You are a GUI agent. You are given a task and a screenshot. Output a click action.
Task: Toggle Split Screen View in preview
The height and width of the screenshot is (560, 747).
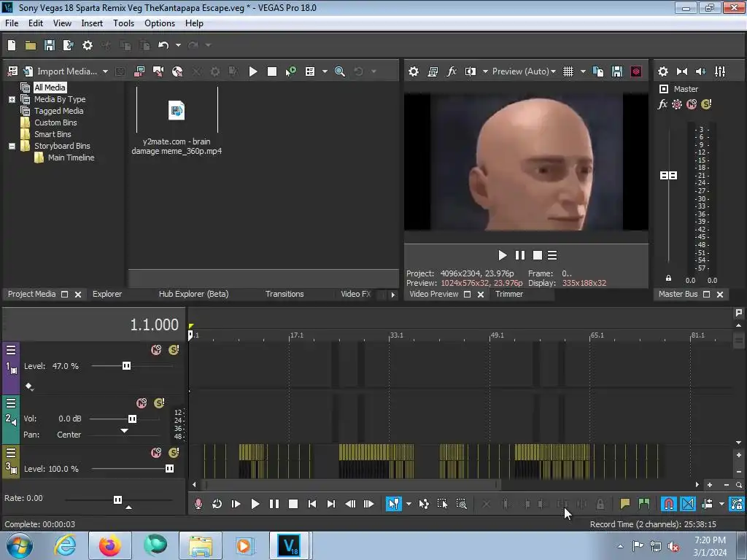click(x=471, y=71)
